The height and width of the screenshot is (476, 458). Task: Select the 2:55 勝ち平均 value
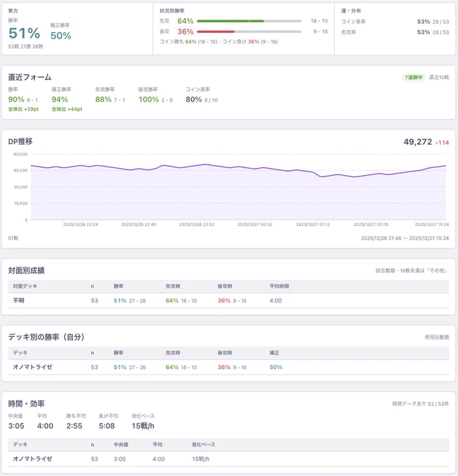point(74,426)
